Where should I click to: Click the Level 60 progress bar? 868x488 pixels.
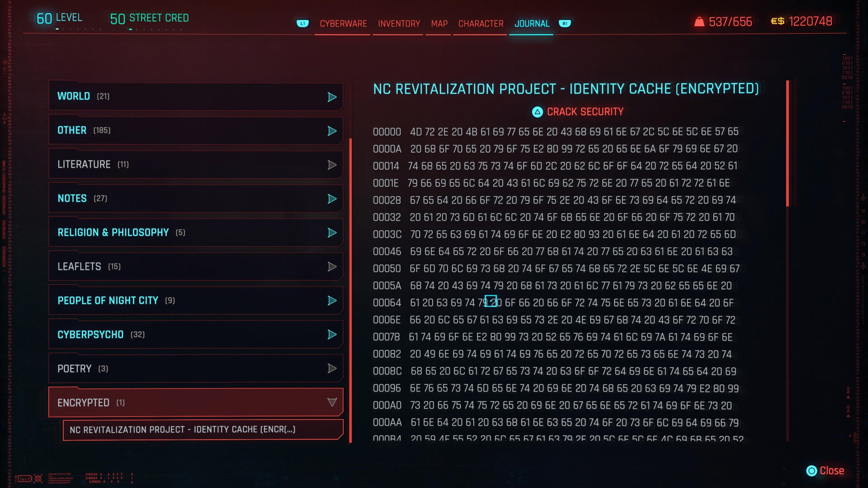tap(79, 29)
